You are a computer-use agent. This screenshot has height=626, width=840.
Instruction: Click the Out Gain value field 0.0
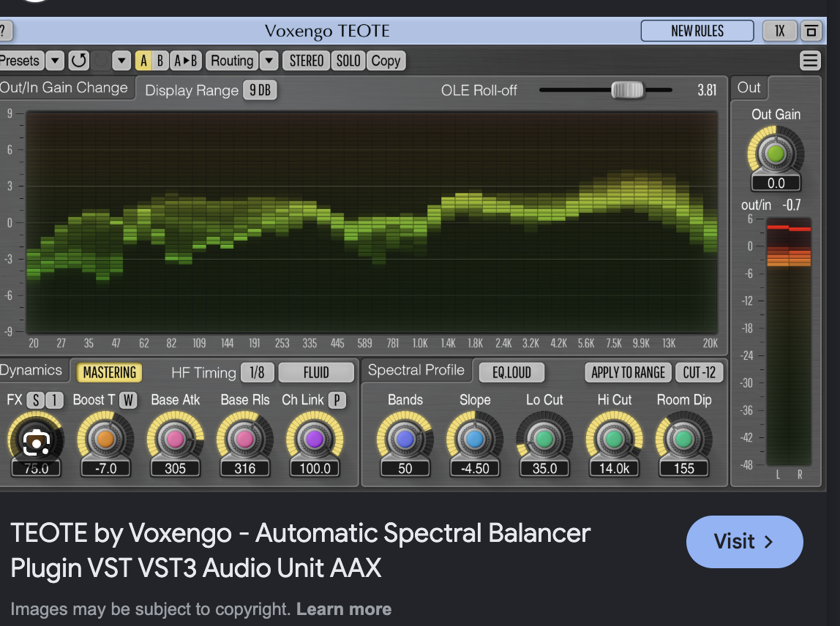776,183
